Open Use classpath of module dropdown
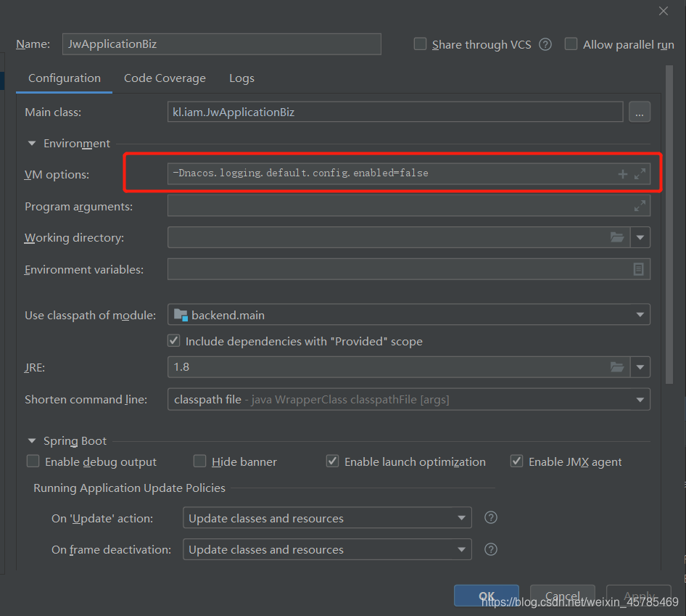Screen dimensions: 686x616 [x=640, y=315]
